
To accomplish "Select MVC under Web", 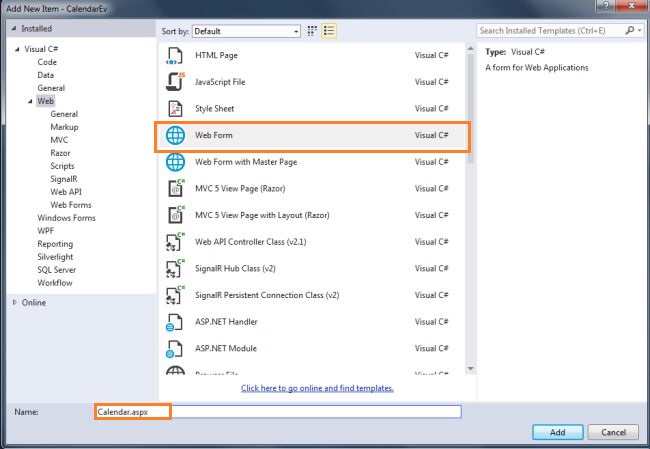I will pyautogui.click(x=59, y=140).
